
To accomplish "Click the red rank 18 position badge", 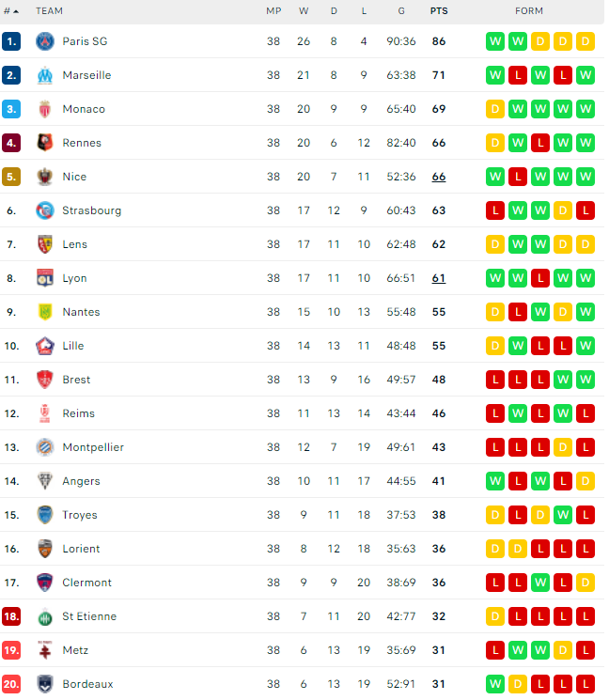I will coord(11,616).
